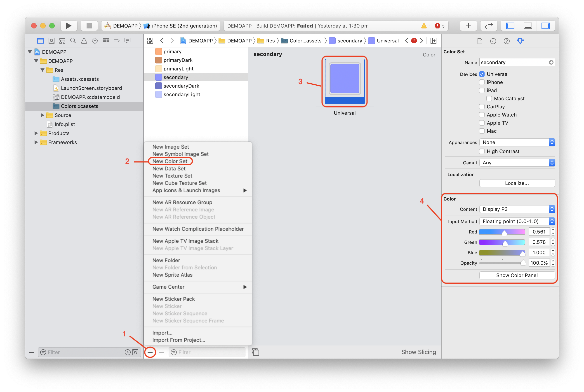Open the Find navigator magnifier icon
Viewport: 584px width, 392px height.
point(73,40)
